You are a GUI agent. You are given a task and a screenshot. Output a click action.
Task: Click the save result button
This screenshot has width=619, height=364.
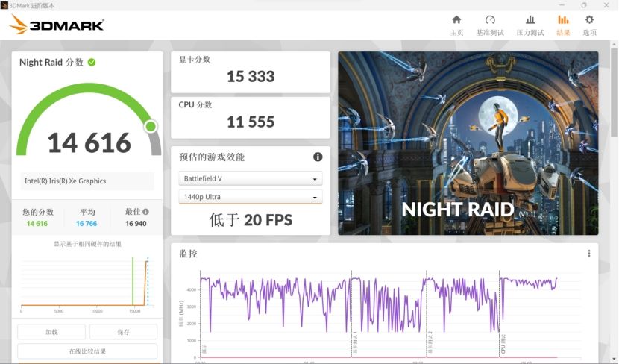[x=123, y=332]
